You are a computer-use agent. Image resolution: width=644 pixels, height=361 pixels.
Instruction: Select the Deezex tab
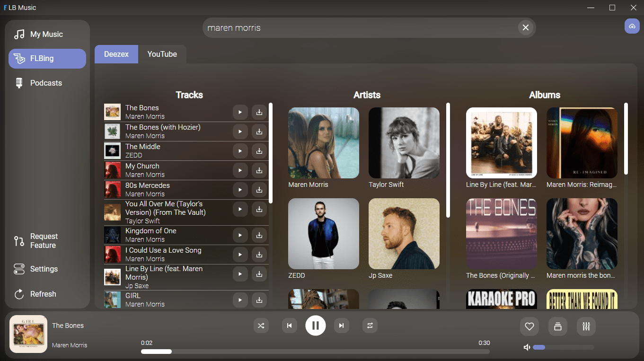point(116,54)
